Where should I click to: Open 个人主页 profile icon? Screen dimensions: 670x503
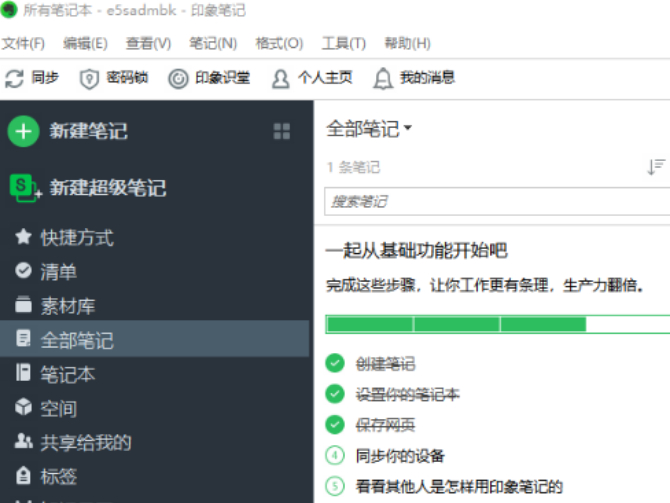tap(281, 79)
